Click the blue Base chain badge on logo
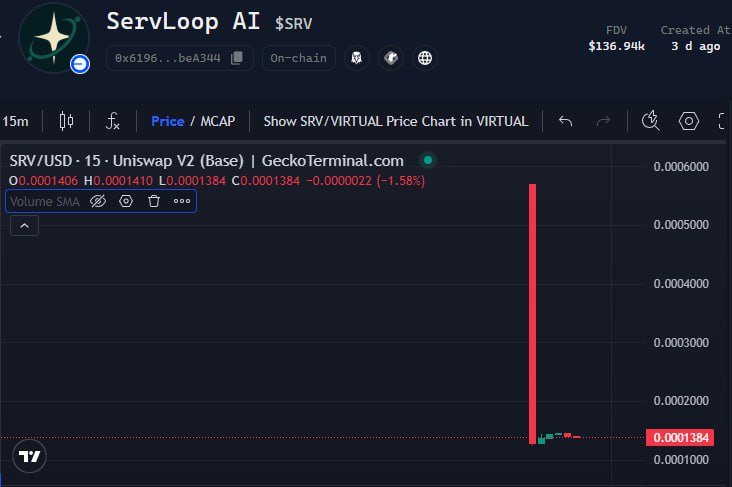The width and height of the screenshot is (732, 487). point(80,64)
